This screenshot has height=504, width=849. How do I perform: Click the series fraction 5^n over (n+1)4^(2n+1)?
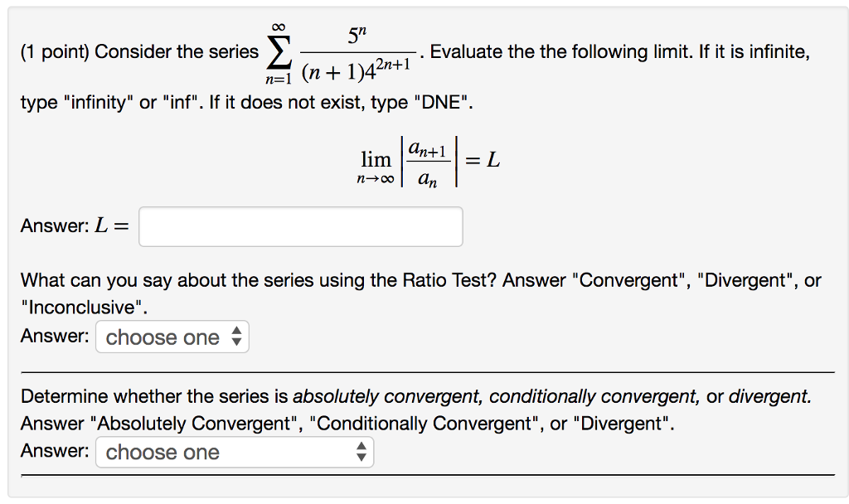(x=357, y=51)
